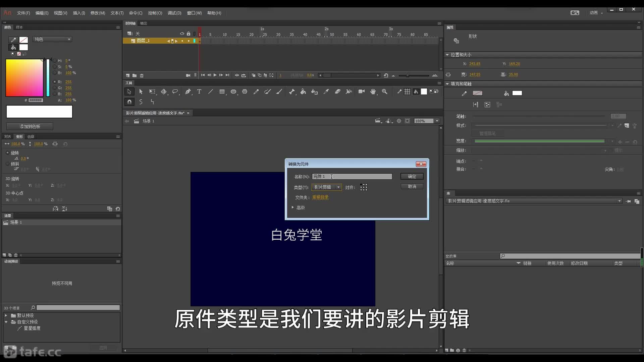The image size is (644, 362).
Task: Select the 旋转 rotate radio button
Action: click(x=8, y=153)
